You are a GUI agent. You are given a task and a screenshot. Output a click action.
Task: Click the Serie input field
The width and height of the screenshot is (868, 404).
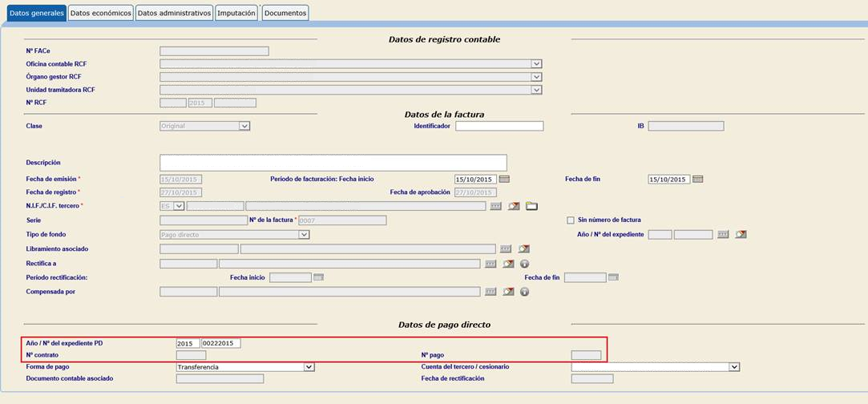[x=203, y=220]
